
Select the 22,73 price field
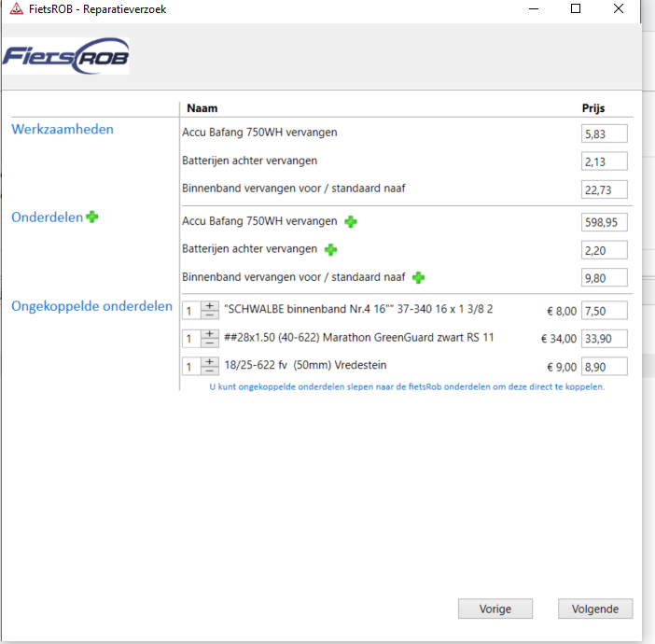coord(604,189)
